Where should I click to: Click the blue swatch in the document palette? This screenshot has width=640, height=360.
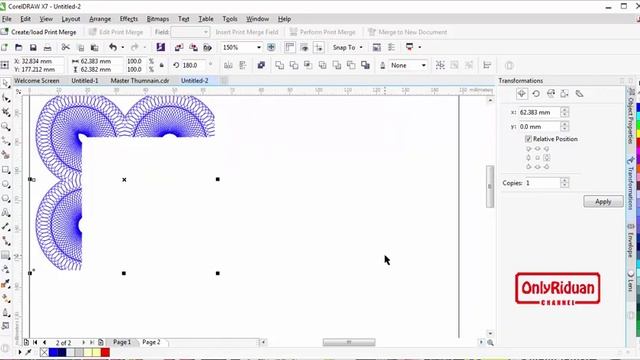[53, 352]
